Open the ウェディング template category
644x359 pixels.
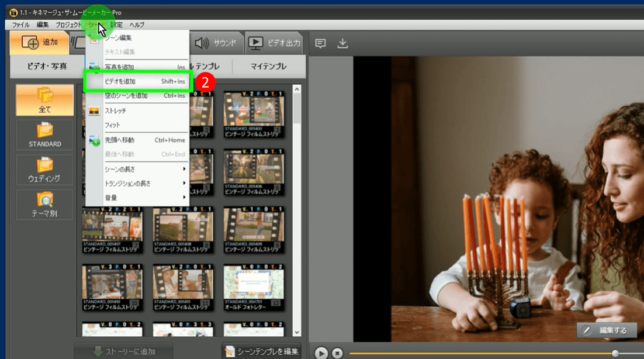45,170
